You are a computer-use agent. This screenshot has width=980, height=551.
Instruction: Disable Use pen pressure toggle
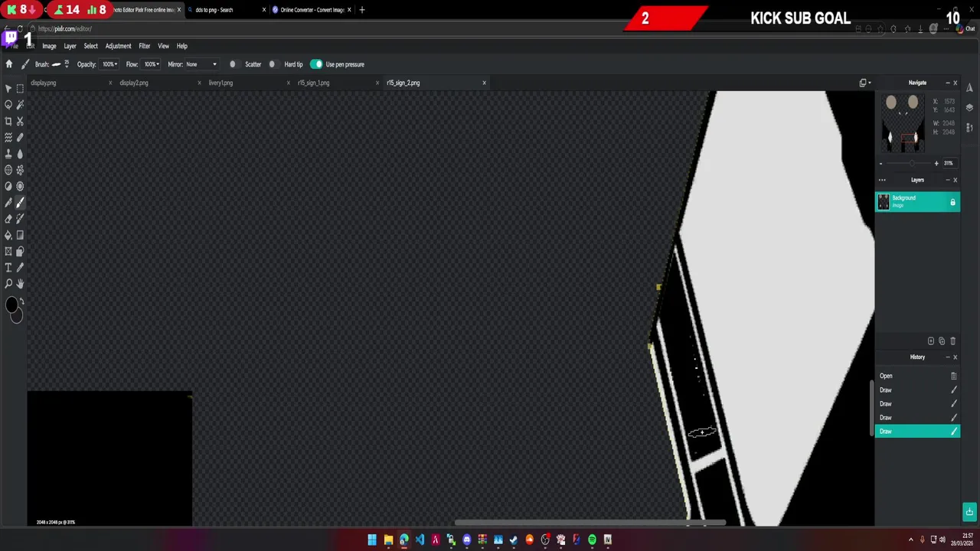coord(316,64)
